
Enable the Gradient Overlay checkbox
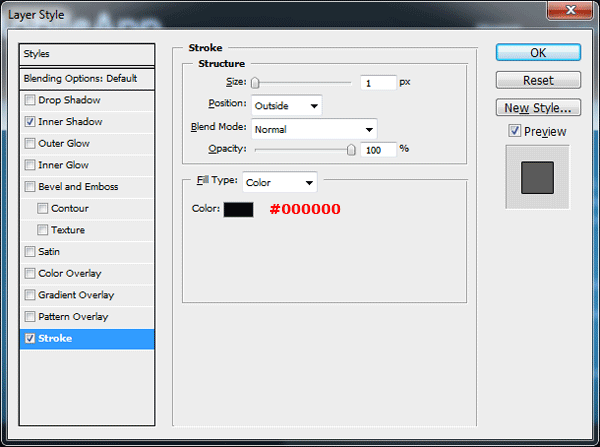30,295
